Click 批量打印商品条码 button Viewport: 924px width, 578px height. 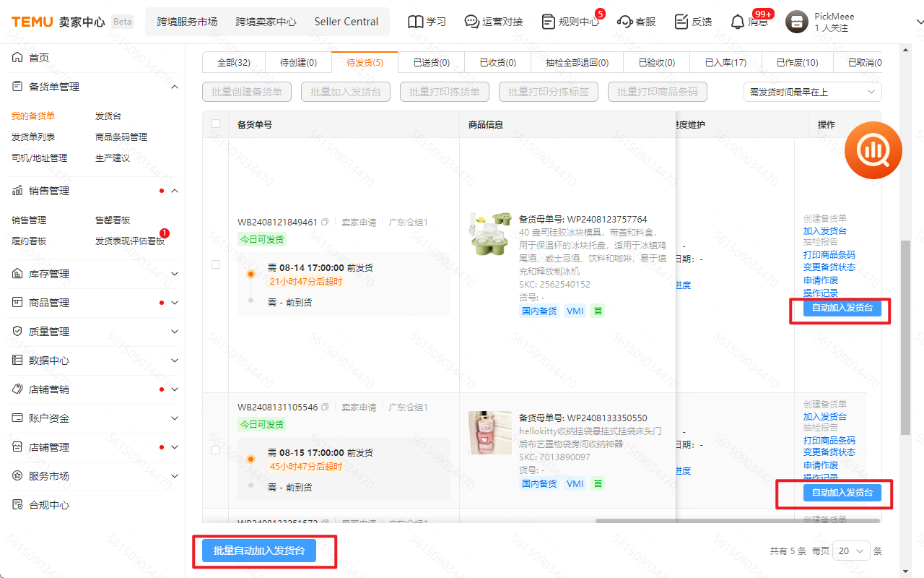tap(658, 92)
